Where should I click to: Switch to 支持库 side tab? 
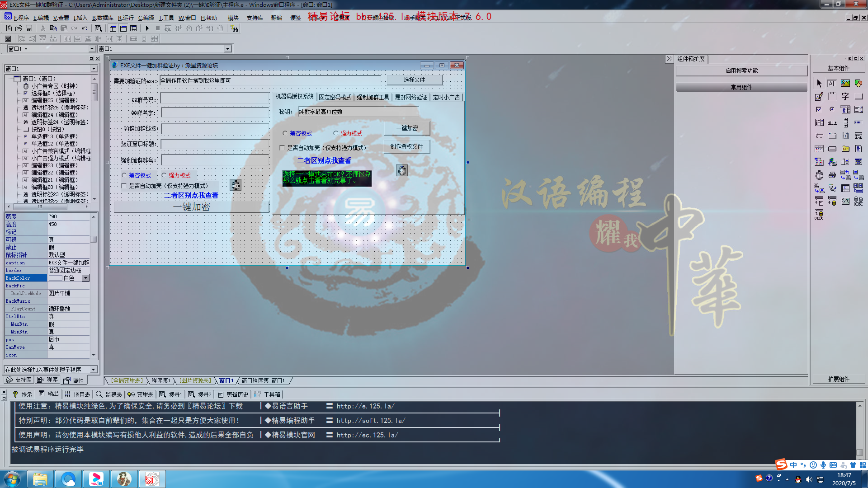pyautogui.click(x=19, y=380)
